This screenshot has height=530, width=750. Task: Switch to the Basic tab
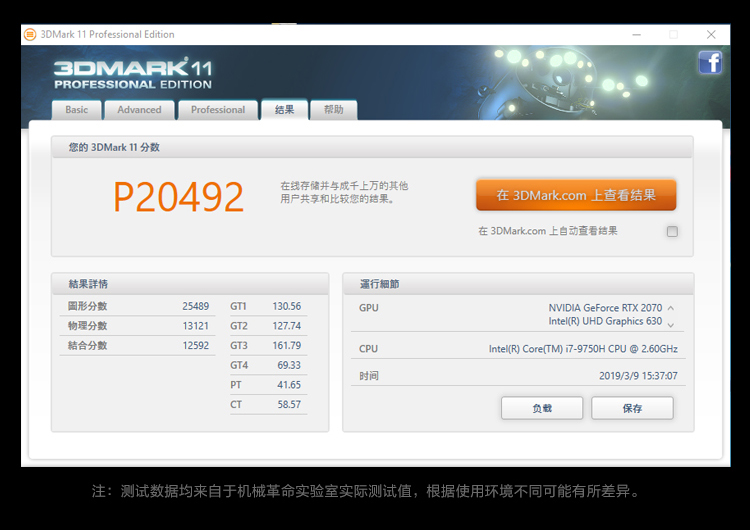pos(77,110)
